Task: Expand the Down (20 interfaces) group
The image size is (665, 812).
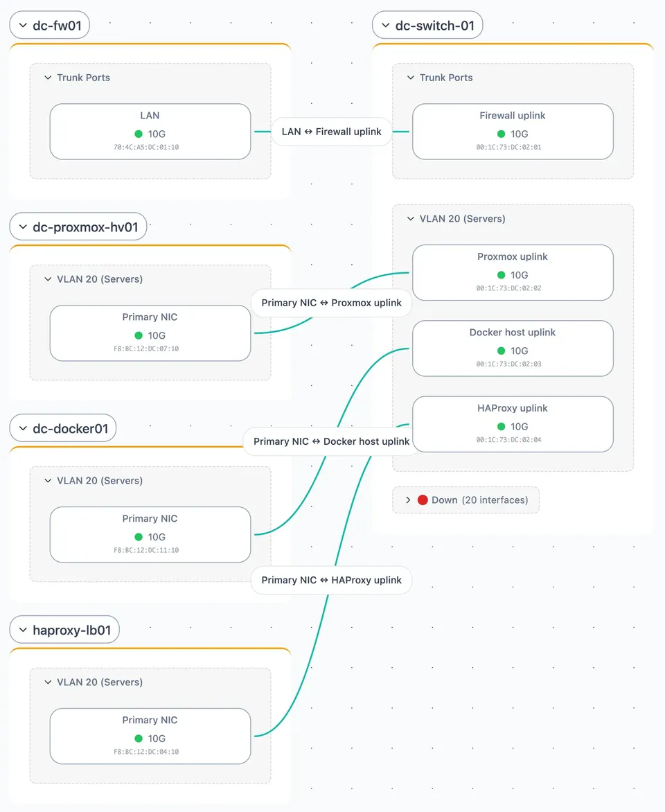Action: click(408, 500)
